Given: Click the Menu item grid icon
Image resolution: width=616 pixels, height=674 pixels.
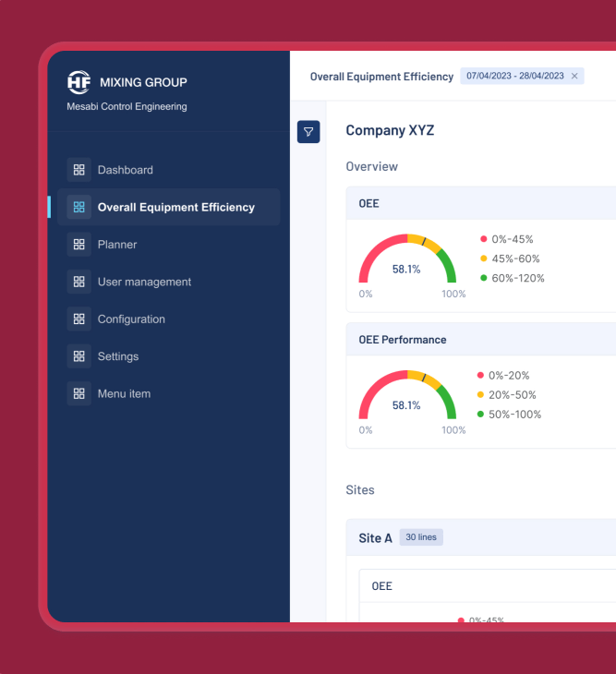Looking at the screenshot, I should (x=79, y=393).
